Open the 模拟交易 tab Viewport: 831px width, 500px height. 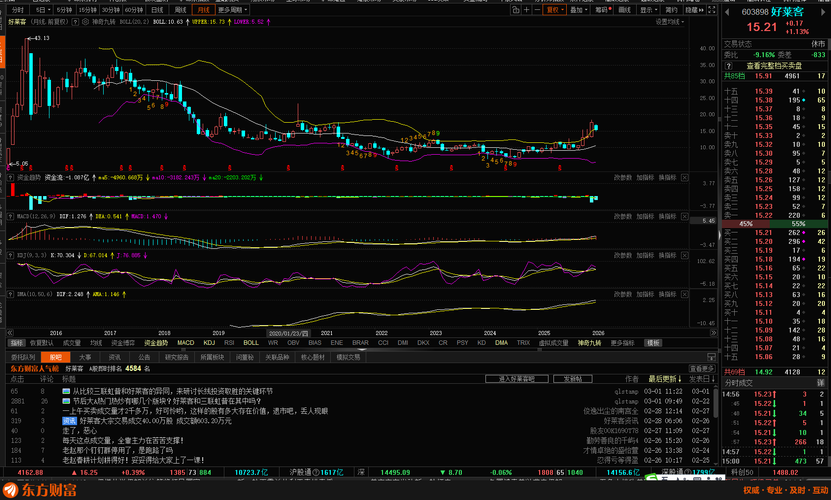point(348,357)
